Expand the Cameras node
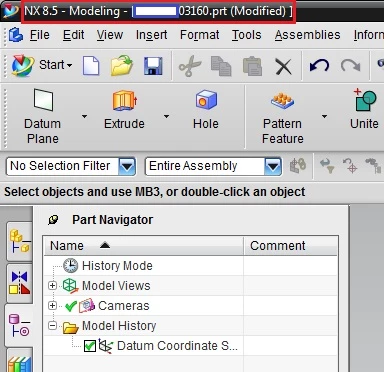 point(52,306)
